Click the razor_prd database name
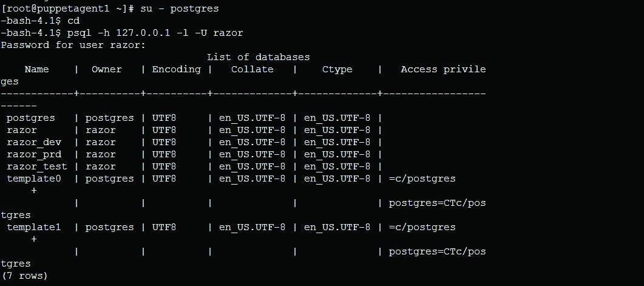The width and height of the screenshot is (644, 286). click(33, 154)
